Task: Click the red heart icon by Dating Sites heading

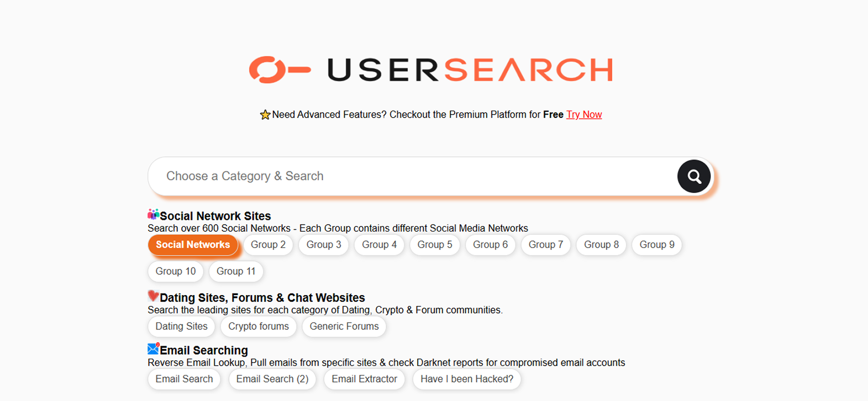Action: tap(153, 296)
